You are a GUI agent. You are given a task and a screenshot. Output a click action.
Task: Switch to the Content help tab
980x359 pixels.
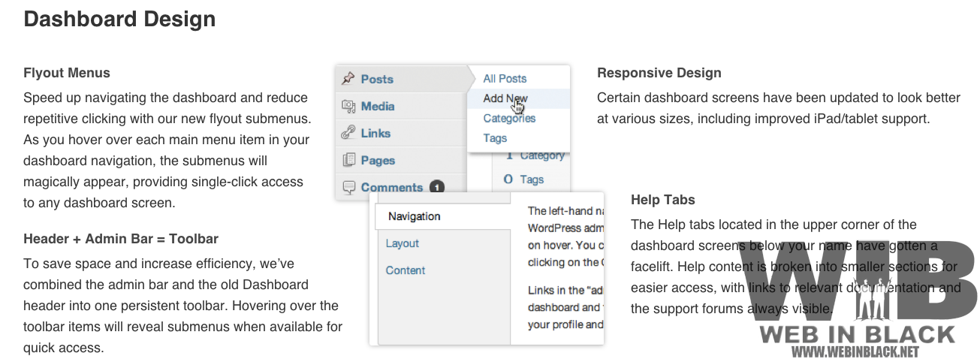pyautogui.click(x=406, y=270)
